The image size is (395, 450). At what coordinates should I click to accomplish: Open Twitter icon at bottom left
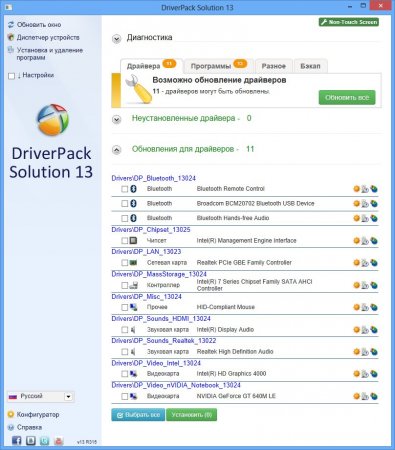(x=44, y=441)
